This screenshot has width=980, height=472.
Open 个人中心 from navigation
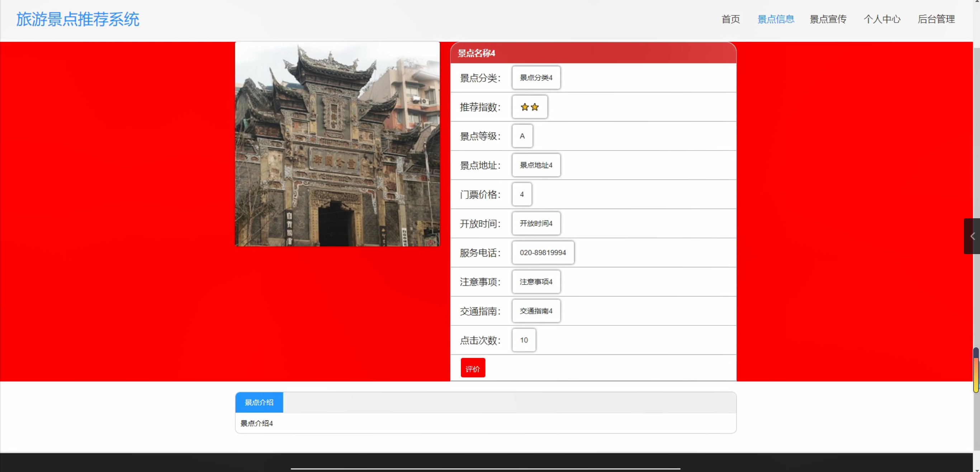click(882, 19)
